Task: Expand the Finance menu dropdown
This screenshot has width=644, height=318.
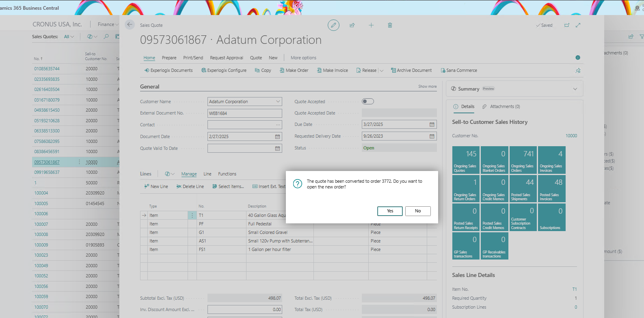Action: [108, 24]
